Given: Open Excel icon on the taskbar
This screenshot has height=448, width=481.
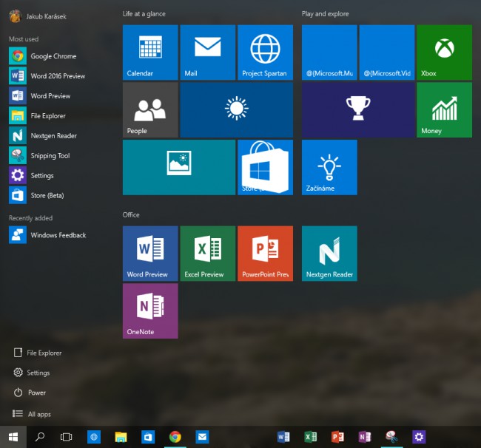Looking at the screenshot, I should 311,437.
